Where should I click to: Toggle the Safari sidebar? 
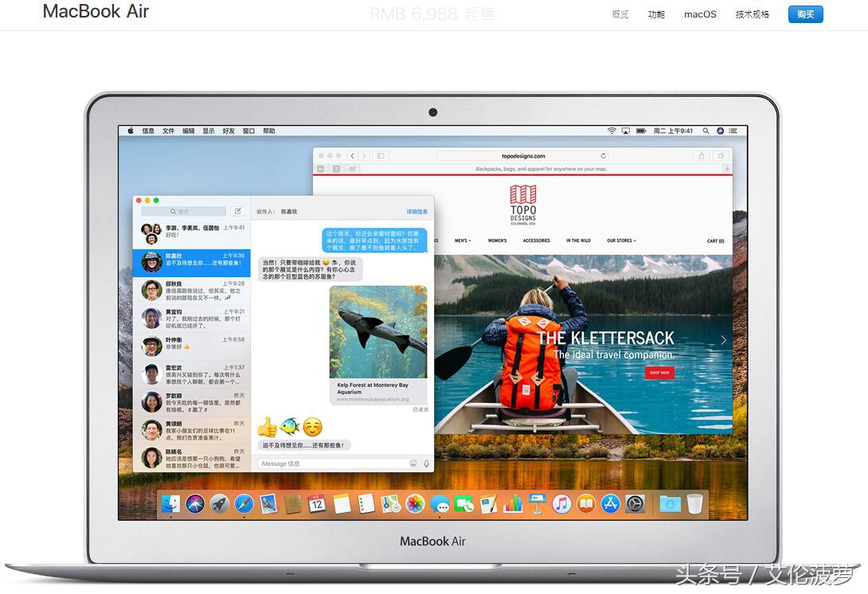coord(381,156)
